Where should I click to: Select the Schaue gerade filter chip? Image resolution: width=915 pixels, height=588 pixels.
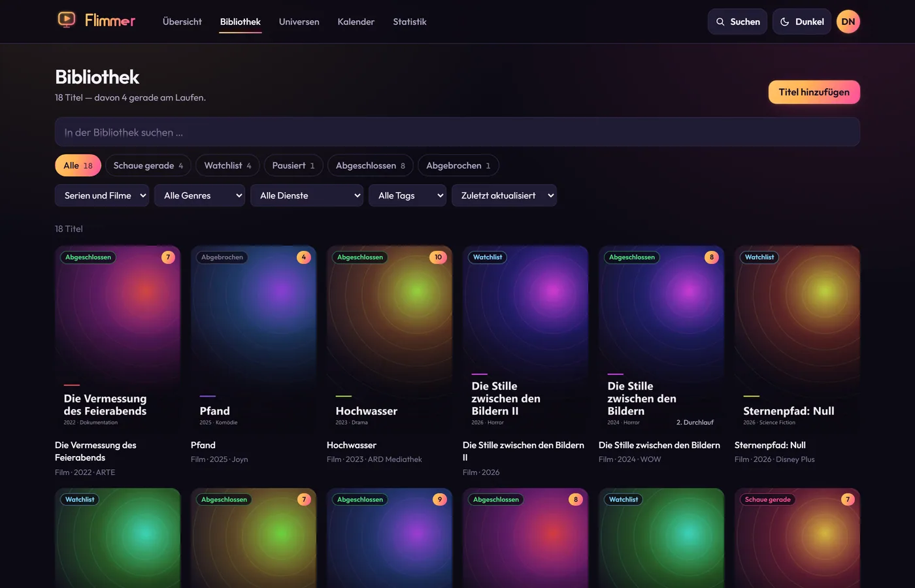click(x=148, y=165)
